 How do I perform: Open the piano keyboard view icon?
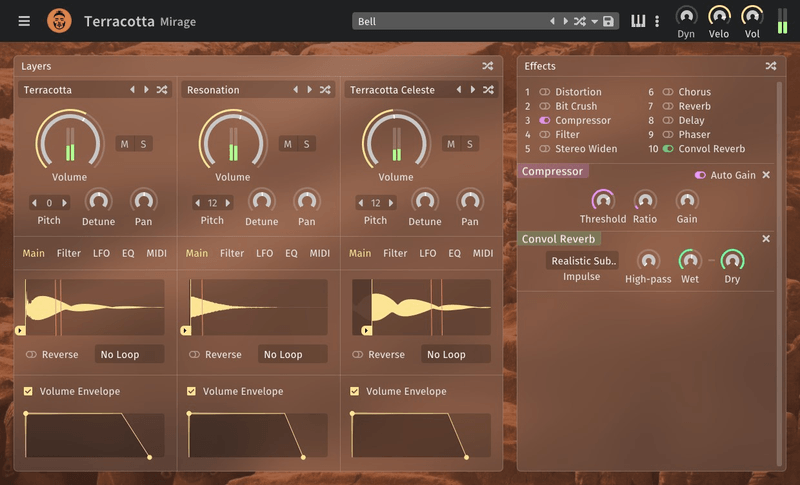(638, 21)
